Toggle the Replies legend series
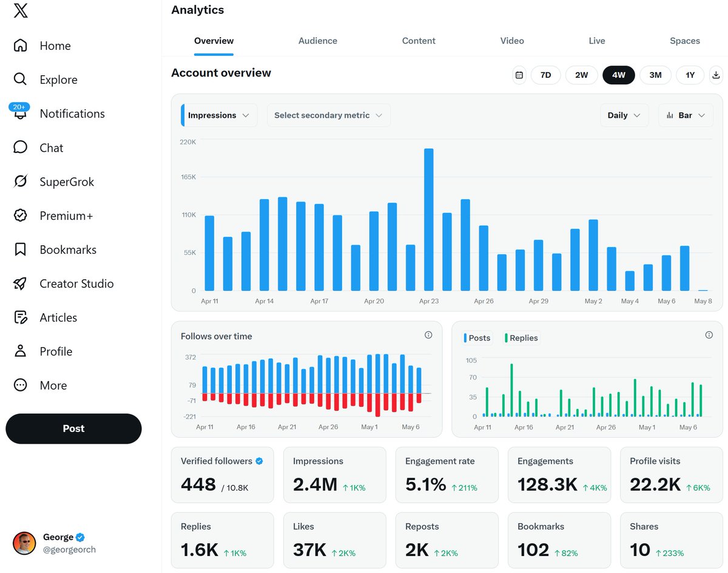 (x=521, y=338)
